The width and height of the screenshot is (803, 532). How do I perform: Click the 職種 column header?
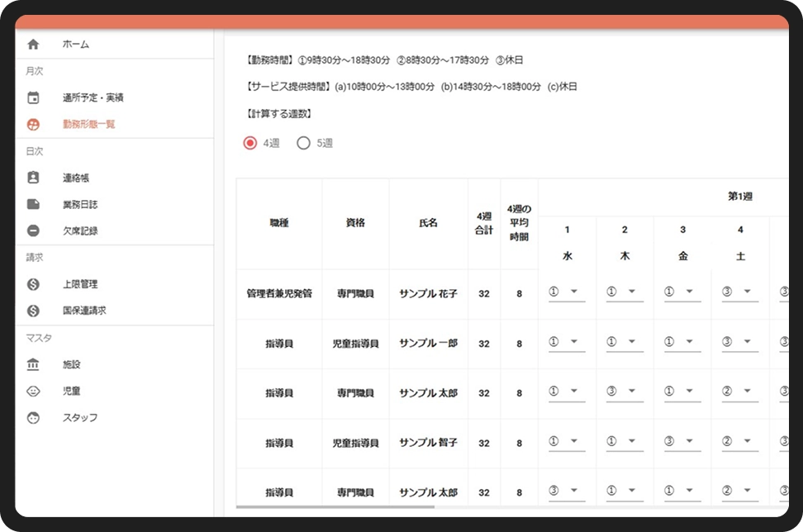[279, 223]
